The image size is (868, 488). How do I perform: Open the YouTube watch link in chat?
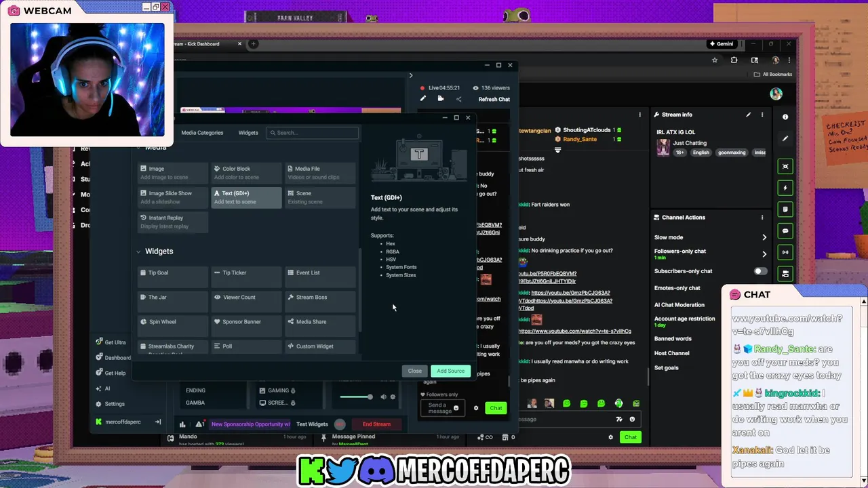point(575,331)
